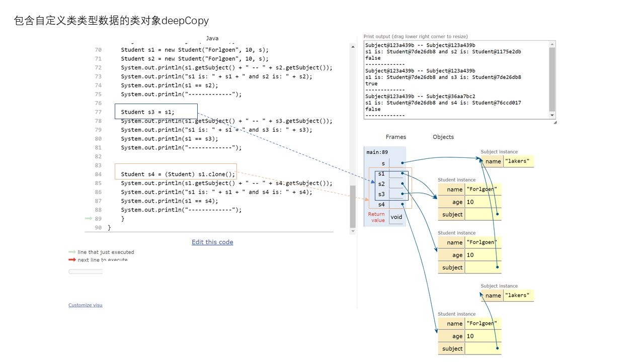Click the 'true' line in print output
Viewport: 644px width, 362px height.
coord(371,84)
